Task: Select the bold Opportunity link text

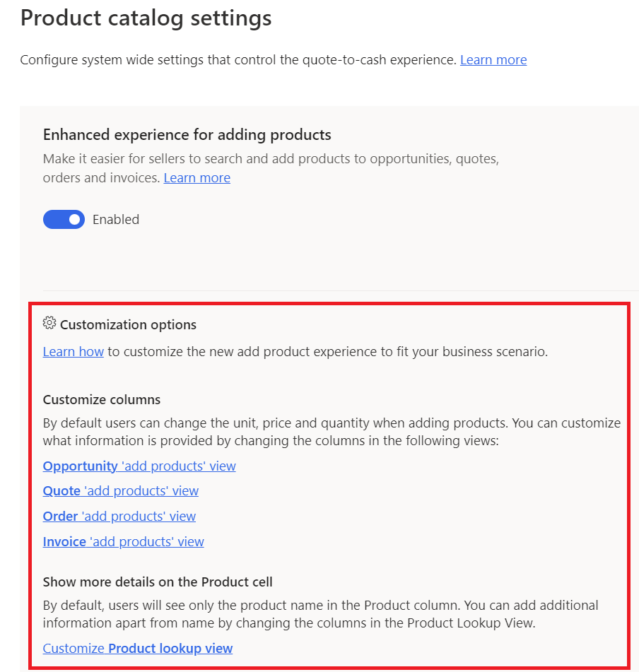Action: pos(80,466)
